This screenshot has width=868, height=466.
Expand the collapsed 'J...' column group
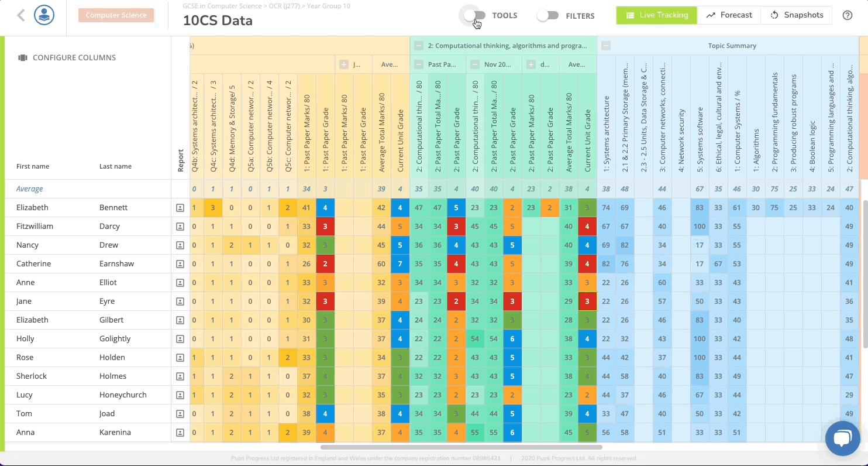coord(344,64)
